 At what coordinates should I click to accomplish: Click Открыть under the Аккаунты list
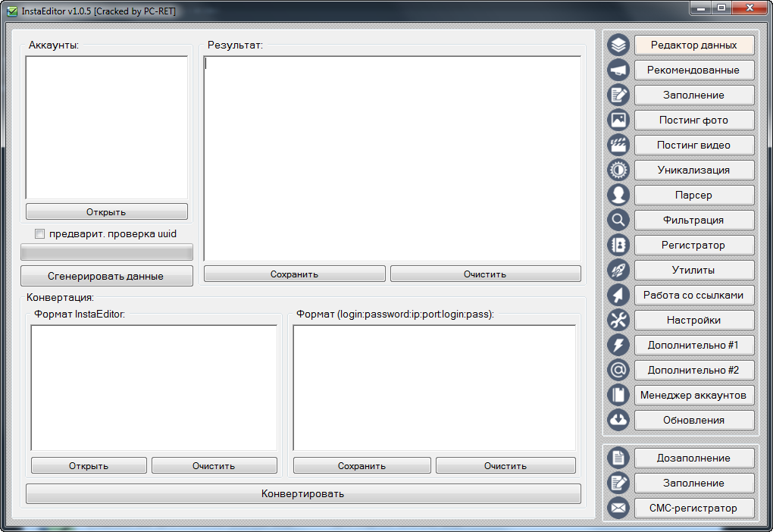(106, 212)
